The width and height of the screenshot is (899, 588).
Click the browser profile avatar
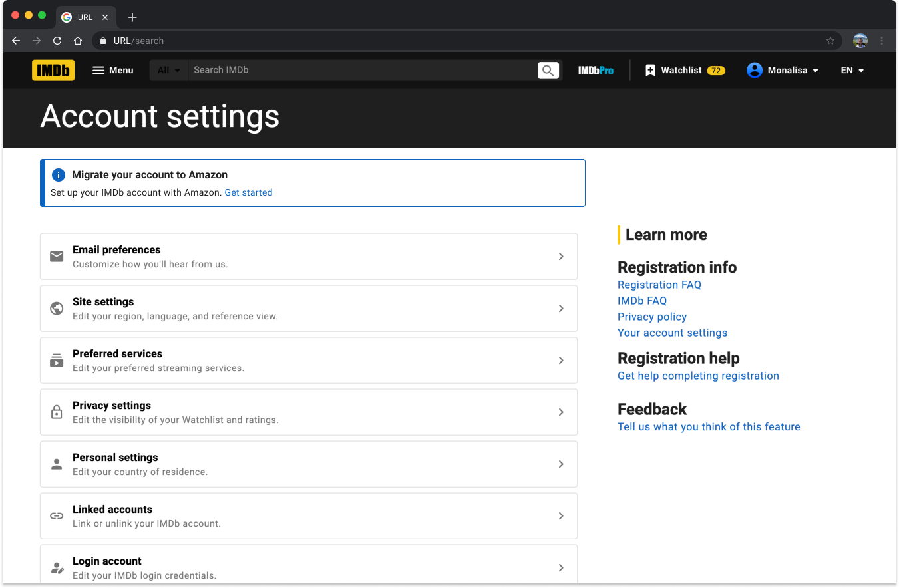[x=860, y=41]
